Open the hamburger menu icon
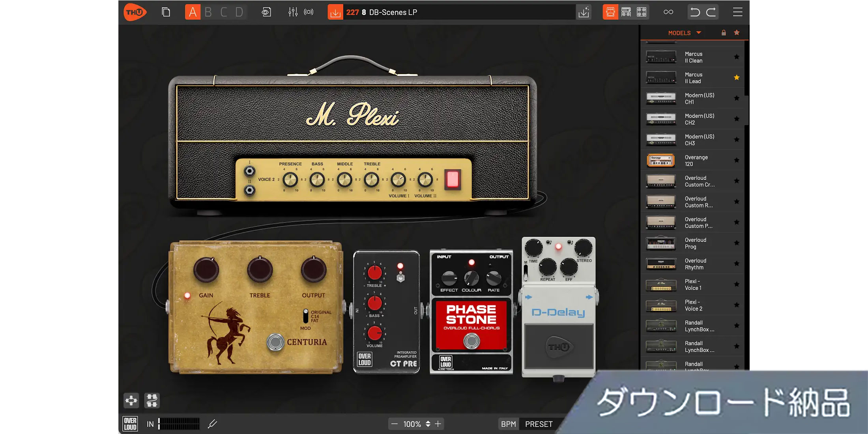868x434 pixels. (737, 12)
